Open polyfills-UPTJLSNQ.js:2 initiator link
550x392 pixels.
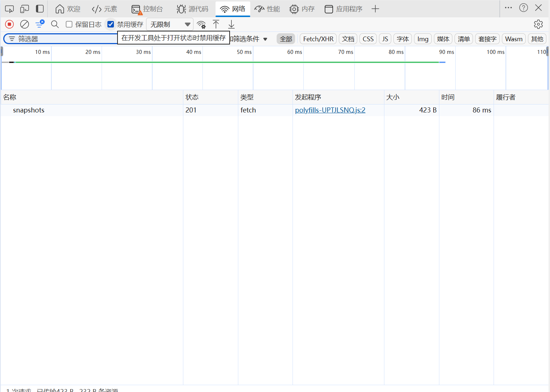click(x=330, y=110)
